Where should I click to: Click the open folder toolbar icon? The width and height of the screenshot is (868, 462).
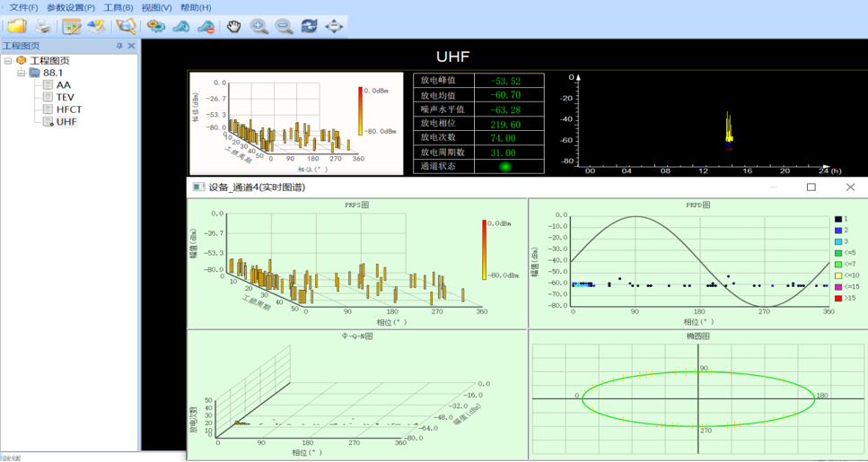(x=16, y=26)
